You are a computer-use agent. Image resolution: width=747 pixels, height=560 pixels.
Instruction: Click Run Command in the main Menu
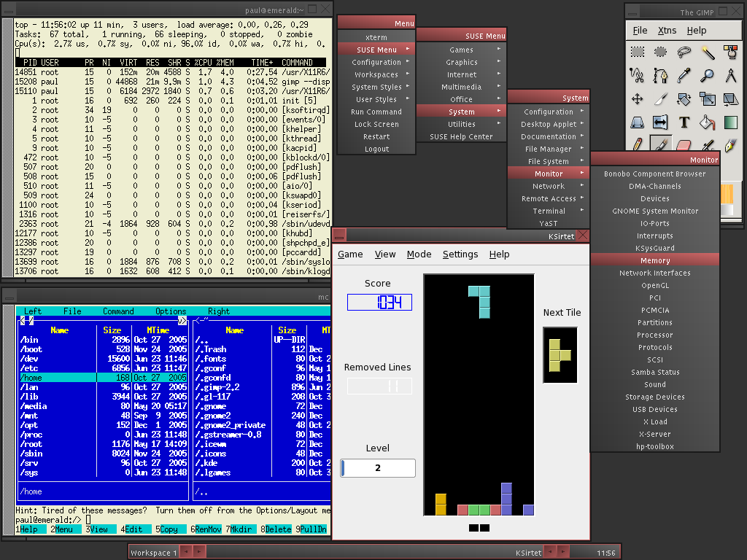tap(376, 112)
